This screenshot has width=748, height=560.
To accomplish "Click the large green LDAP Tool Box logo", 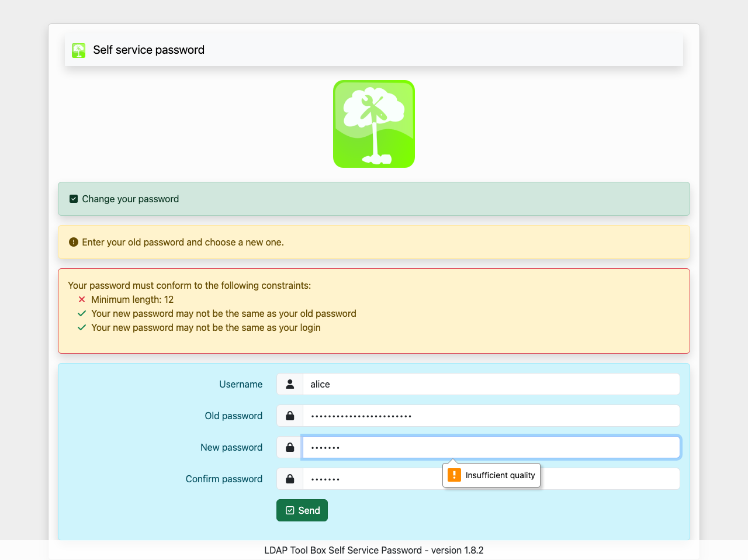I will click(x=374, y=124).
